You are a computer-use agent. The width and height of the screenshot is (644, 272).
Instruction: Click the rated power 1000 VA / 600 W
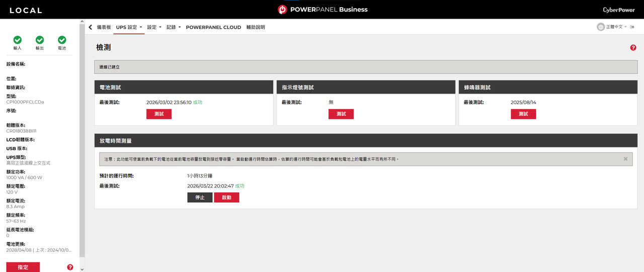point(24,177)
